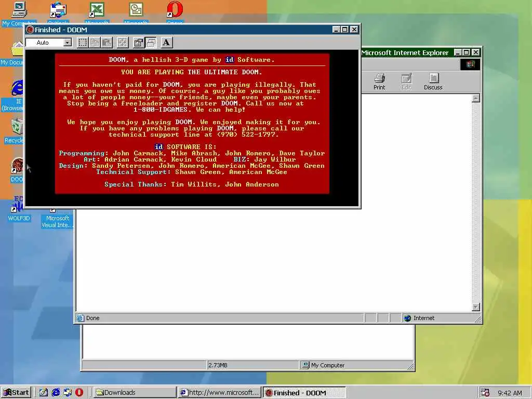The width and height of the screenshot is (532, 399).
Task: Minimize the Finished - DOOM window
Action: pos(336,30)
